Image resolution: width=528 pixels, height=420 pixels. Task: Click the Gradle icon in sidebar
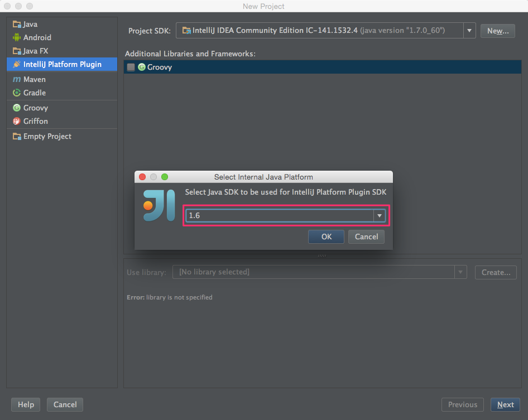point(17,93)
